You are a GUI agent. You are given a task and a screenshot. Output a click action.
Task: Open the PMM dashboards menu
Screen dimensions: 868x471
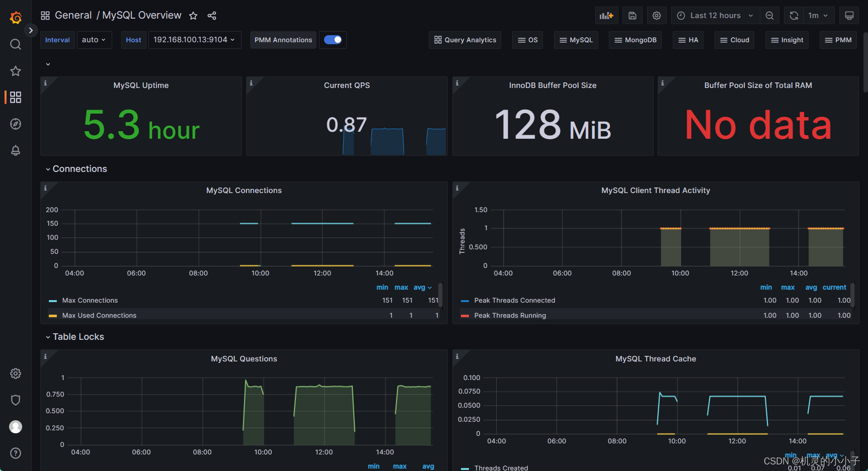(838, 40)
